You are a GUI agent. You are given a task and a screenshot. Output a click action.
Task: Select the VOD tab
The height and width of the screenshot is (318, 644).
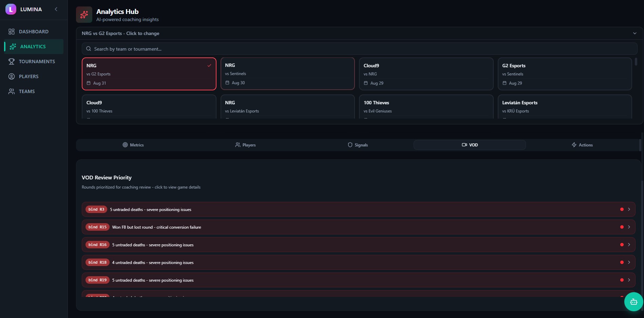pyautogui.click(x=470, y=145)
